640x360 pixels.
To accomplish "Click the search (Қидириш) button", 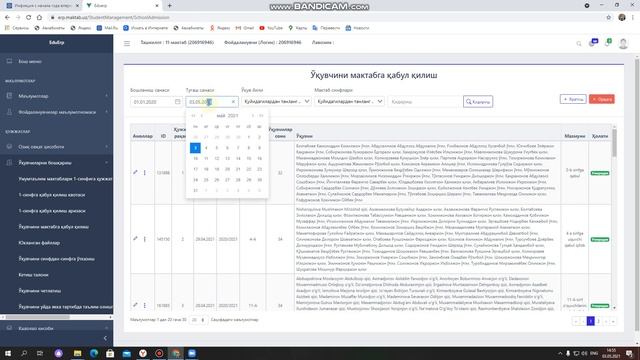I will click(478, 102).
